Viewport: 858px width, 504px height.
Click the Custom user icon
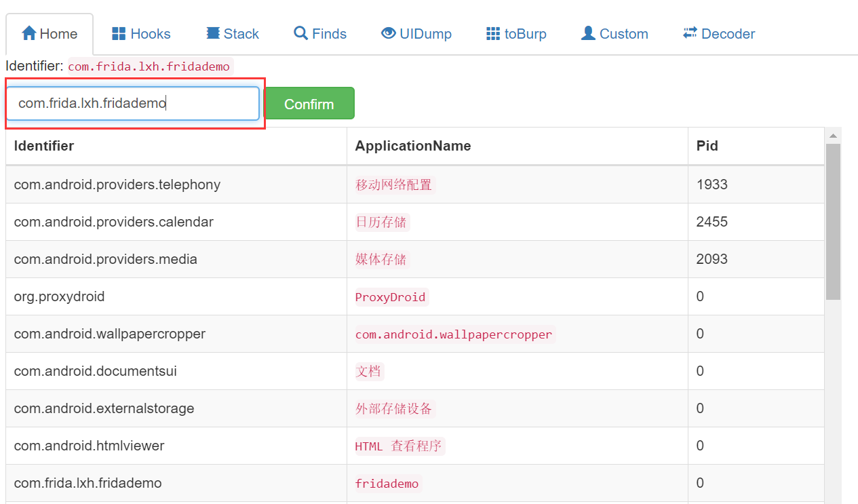588,33
